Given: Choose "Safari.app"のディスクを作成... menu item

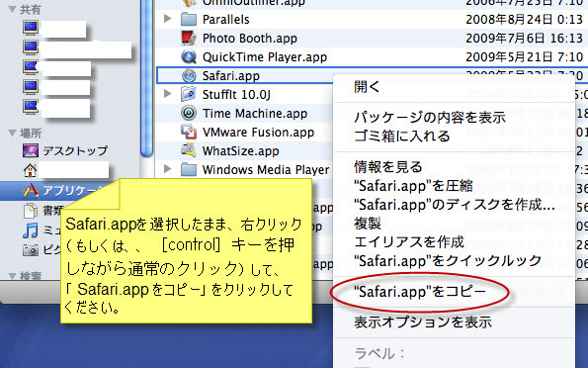Looking at the screenshot, I should click(454, 204).
